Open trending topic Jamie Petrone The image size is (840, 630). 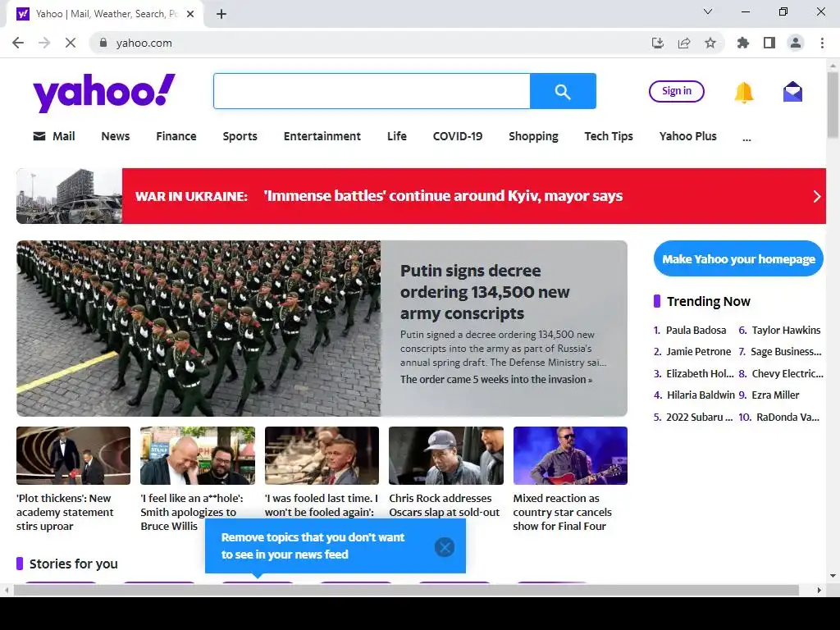pos(699,351)
